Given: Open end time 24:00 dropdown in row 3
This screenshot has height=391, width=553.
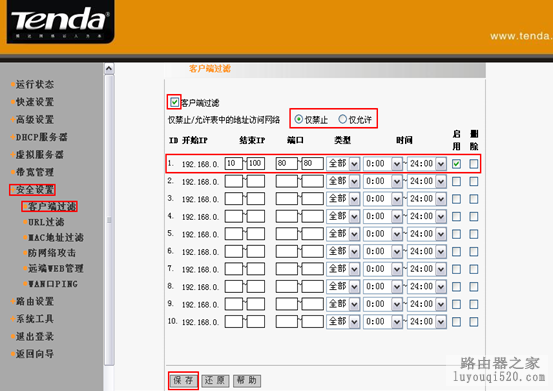Looking at the screenshot, I should coord(427,199).
